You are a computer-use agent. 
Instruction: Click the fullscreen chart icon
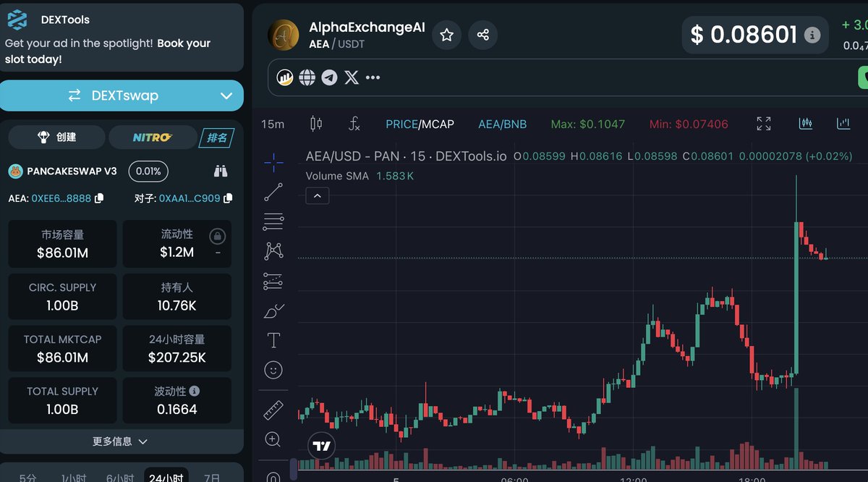coord(764,124)
